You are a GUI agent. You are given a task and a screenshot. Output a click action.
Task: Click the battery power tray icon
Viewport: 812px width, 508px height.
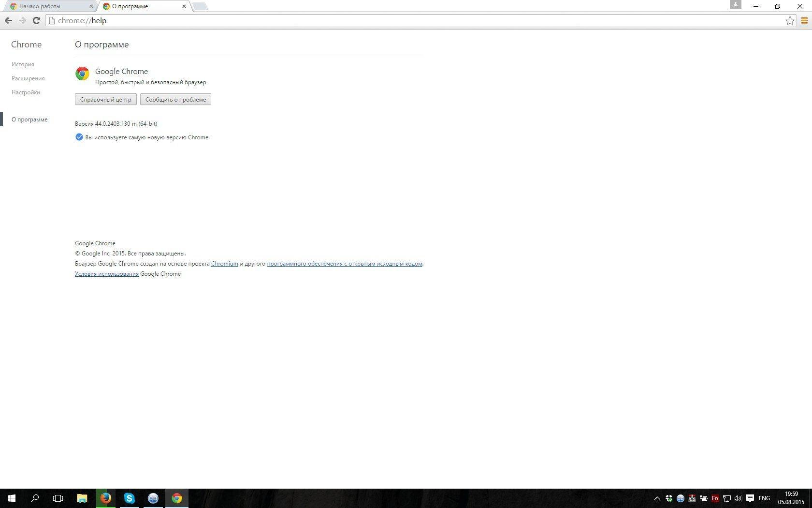704,498
